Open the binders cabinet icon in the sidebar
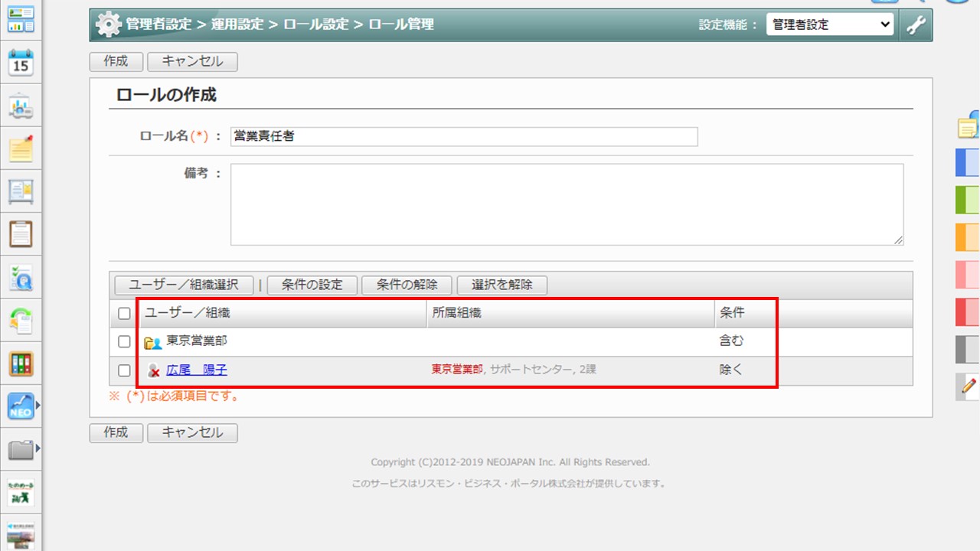The width and height of the screenshot is (980, 551). coord(21,364)
